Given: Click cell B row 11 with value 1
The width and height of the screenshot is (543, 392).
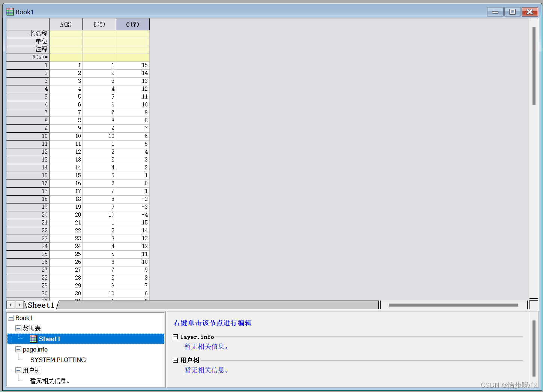Looking at the screenshot, I should click(99, 144).
